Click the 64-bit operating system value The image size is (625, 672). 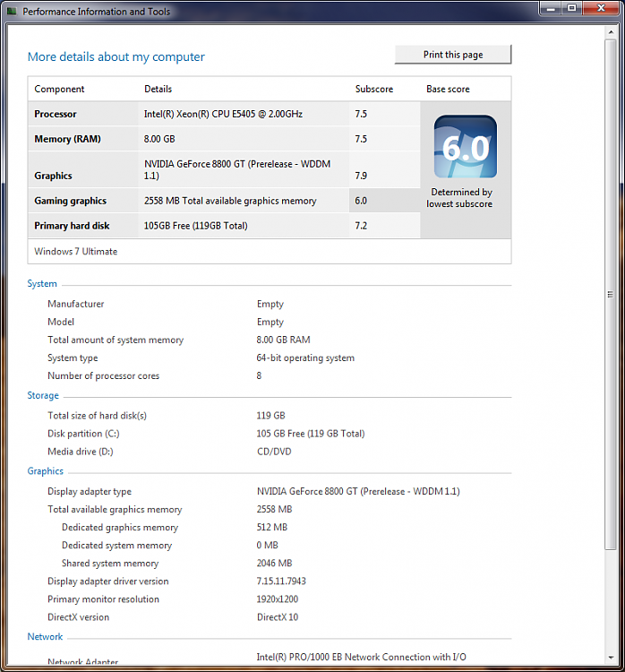(x=305, y=358)
